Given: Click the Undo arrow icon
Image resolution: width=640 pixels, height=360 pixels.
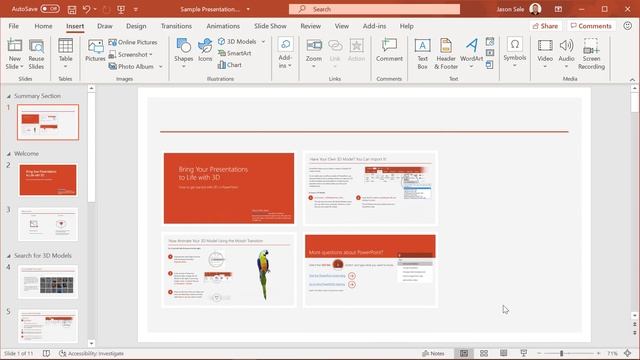Looking at the screenshot, I should (x=86, y=9).
